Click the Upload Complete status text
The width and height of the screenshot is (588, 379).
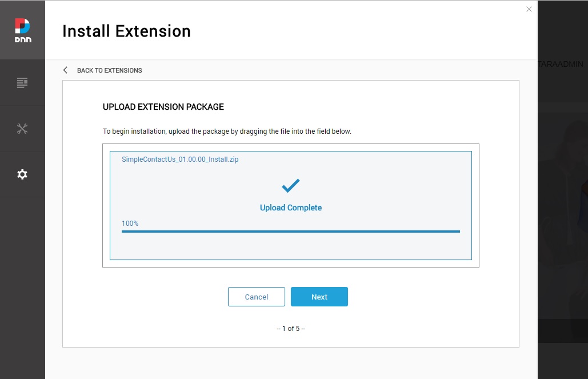click(x=291, y=208)
